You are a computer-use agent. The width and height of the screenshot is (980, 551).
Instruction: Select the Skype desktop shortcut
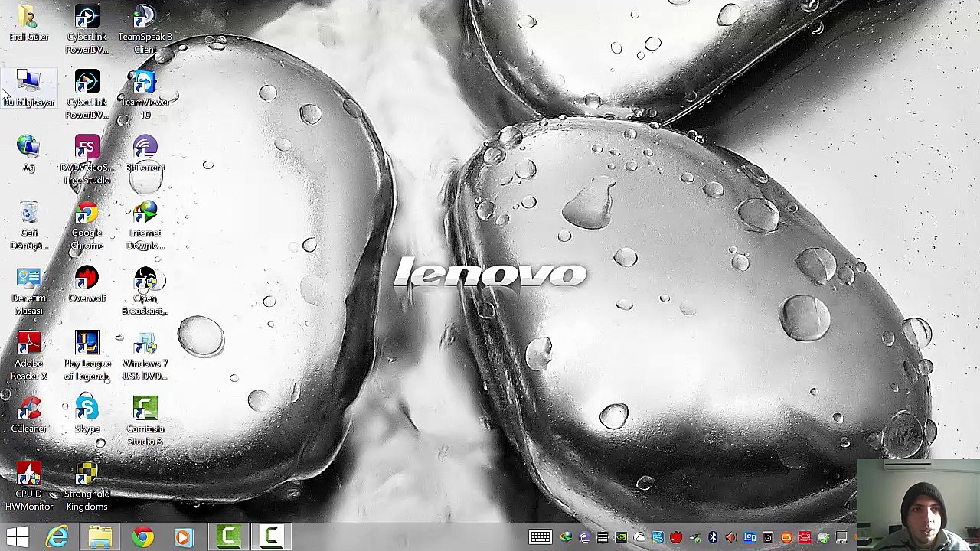point(87,415)
